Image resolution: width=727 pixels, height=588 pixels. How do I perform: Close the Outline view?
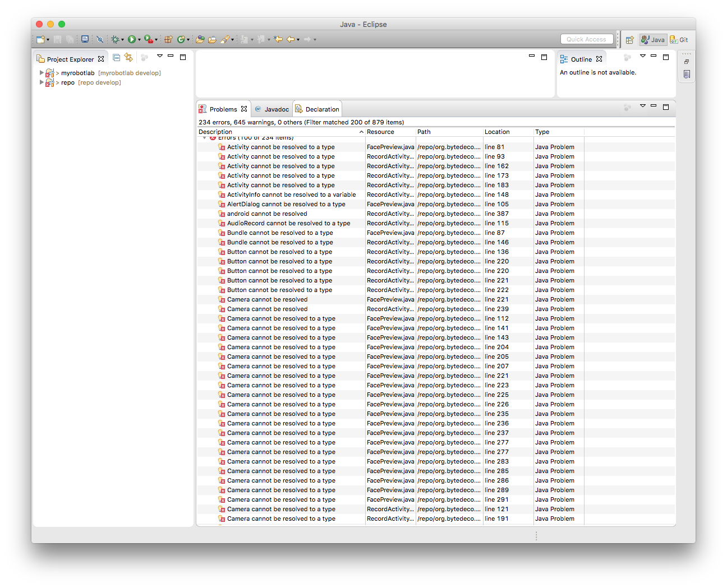599,59
